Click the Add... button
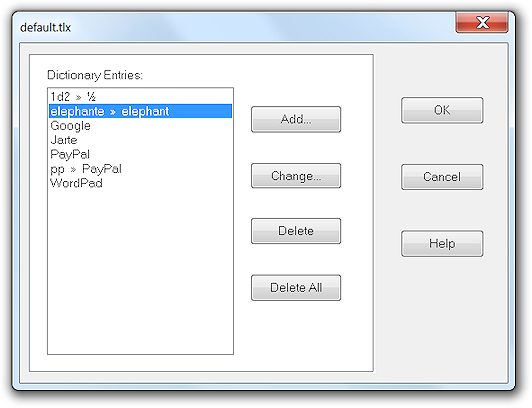Screen dimensions: 532x408 tap(296, 119)
